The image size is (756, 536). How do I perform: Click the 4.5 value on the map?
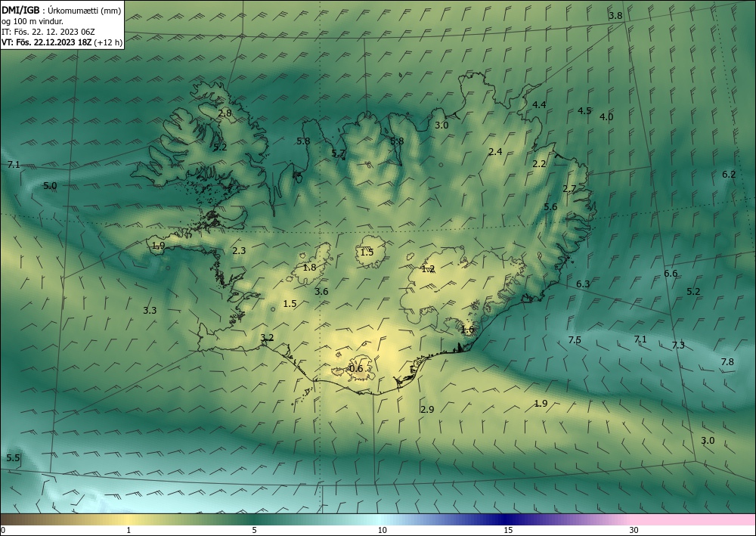pyautogui.click(x=584, y=111)
